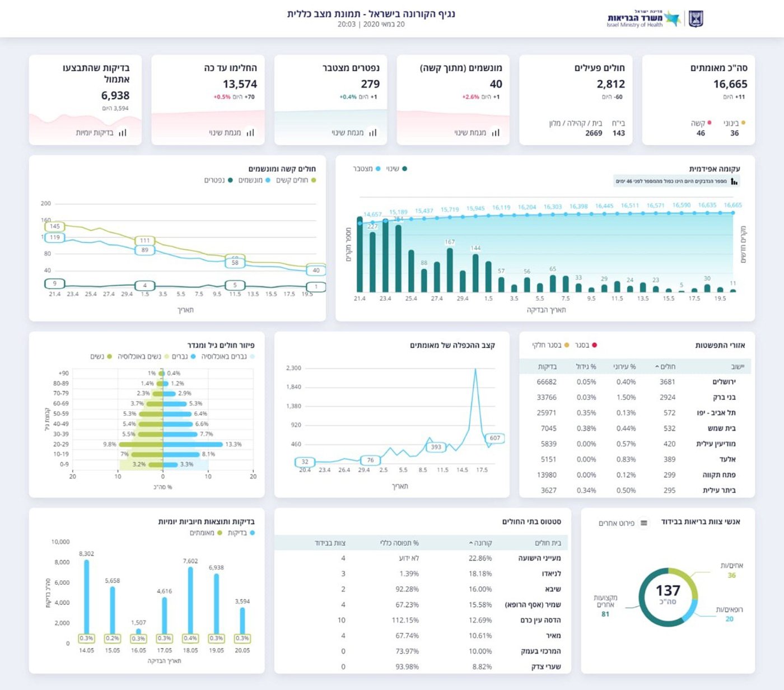Toggle the מצטבר series in the epidemic curve legend
This screenshot has width=784, height=690.
pos(367,169)
